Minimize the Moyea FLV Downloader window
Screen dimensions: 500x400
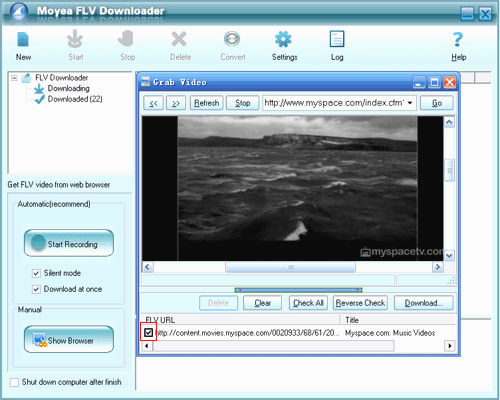(467, 14)
